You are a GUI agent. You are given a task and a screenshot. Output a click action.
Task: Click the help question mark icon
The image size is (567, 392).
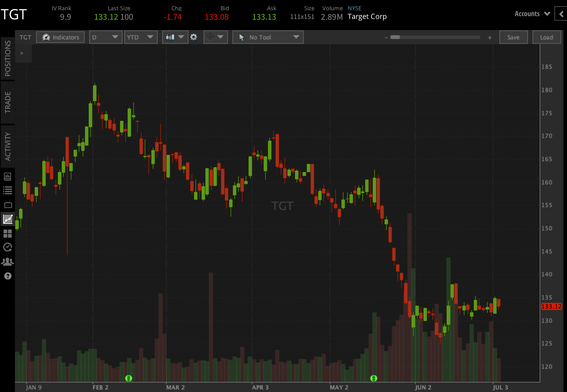(8, 276)
